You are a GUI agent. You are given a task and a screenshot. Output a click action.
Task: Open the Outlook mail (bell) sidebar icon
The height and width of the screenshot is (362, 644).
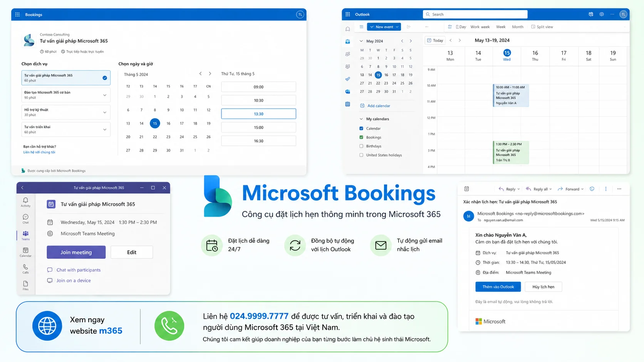[348, 29]
